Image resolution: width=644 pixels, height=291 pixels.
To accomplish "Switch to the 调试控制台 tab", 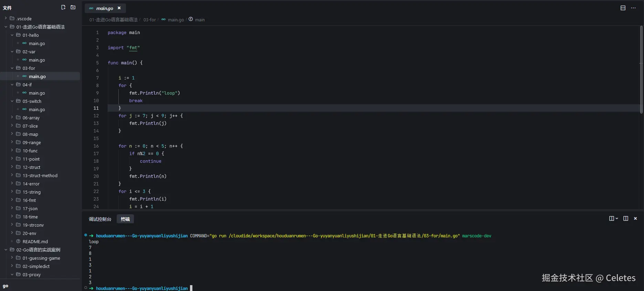I will [100, 219].
